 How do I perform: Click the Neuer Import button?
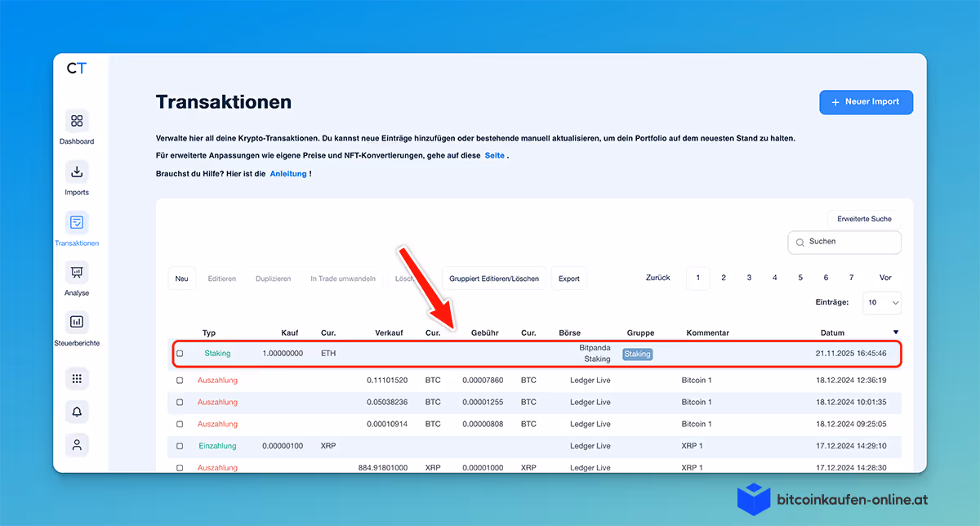click(866, 101)
